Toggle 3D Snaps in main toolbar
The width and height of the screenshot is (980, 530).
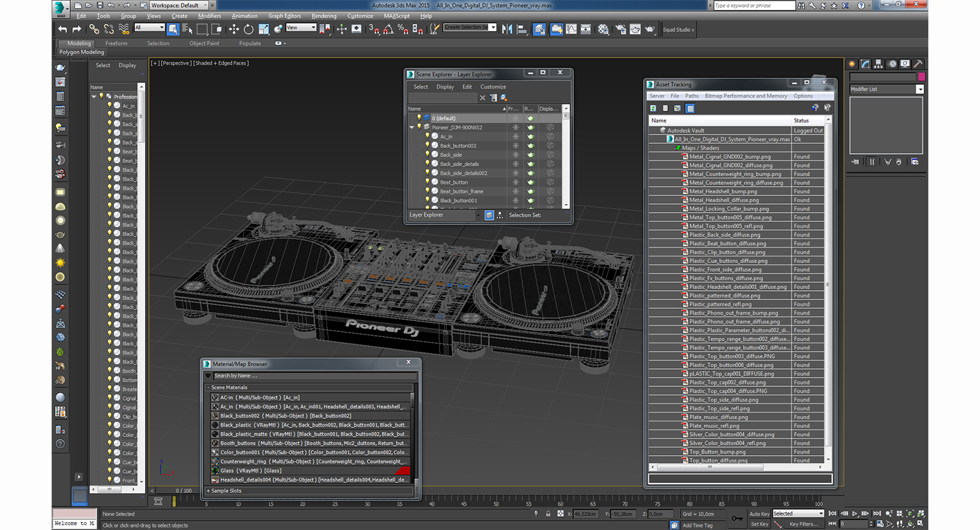(x=374, y=29)
